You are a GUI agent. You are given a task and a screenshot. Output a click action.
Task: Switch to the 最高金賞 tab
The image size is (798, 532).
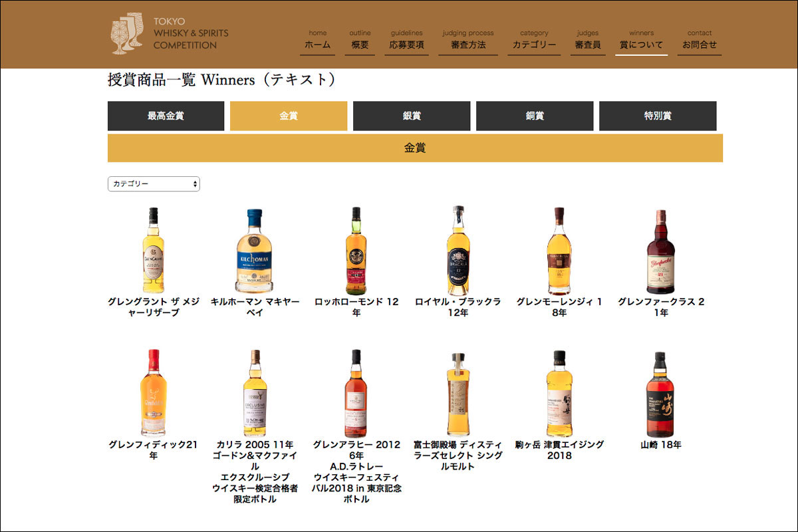tap(166, 116)
